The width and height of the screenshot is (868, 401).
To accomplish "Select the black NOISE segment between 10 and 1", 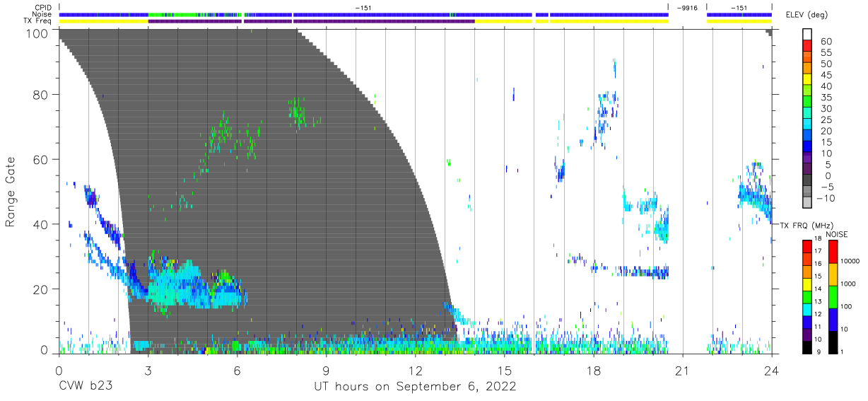I will (833, 341).
